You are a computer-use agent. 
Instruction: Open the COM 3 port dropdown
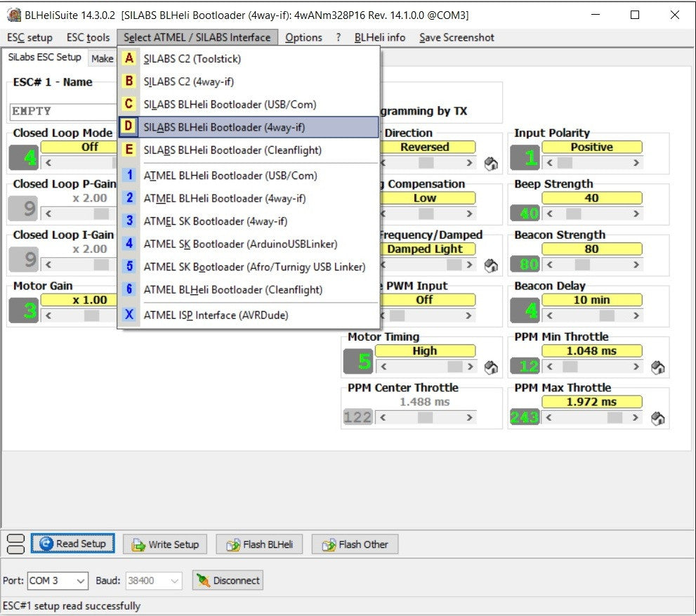point(79,581)
